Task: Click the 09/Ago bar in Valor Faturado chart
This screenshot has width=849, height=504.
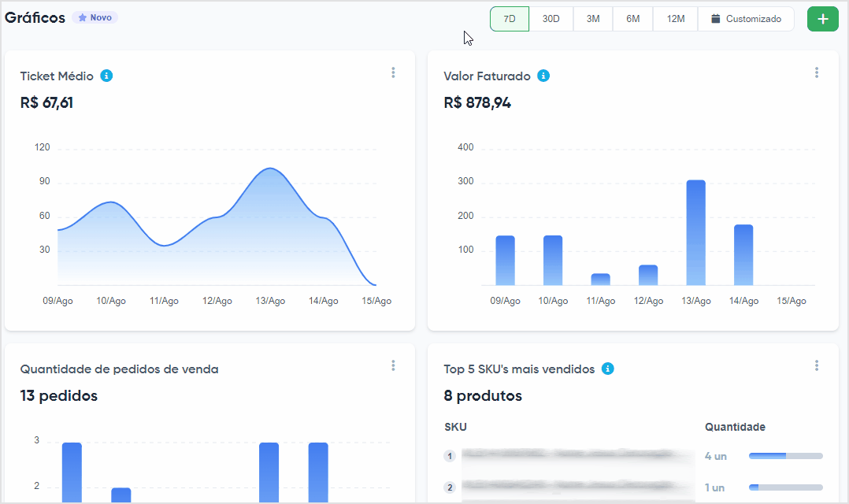Action: [505, 261]
